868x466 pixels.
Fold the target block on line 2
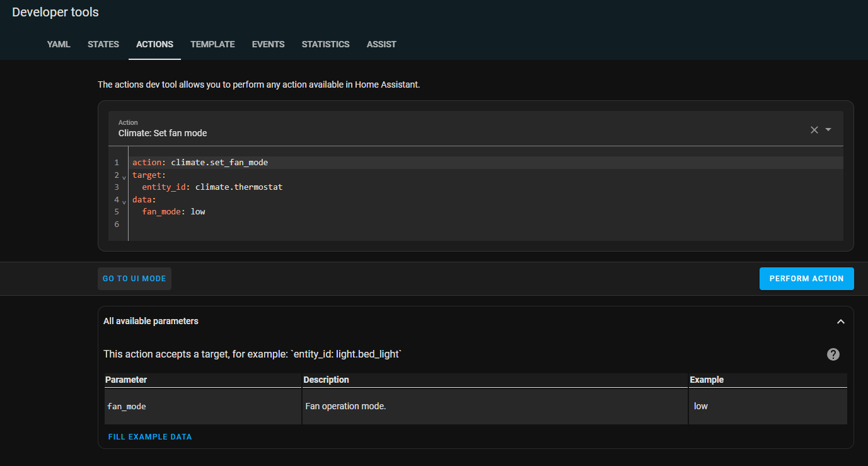coord(124,177)
